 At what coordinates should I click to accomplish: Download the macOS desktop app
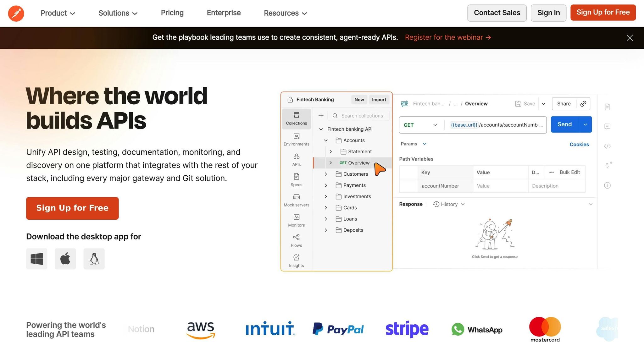(65, 259)
